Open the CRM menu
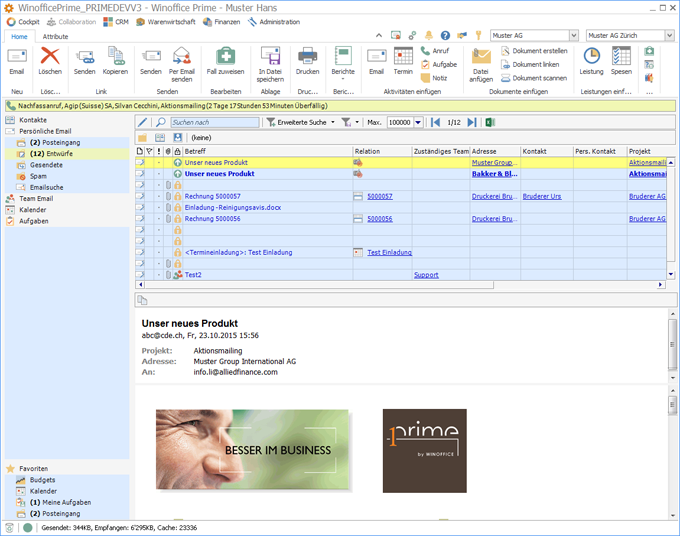Image resolution: width=680 pixels, height=536 pixels. [116, 22]
